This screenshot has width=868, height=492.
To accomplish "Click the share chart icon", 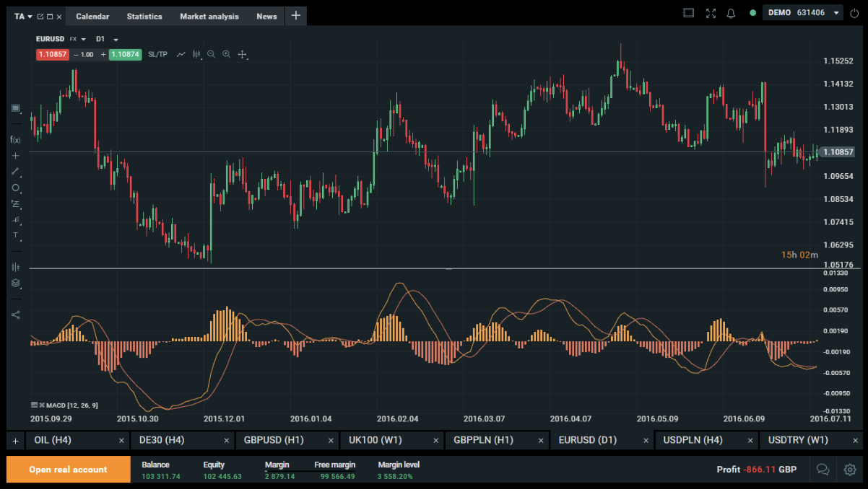I will click(x=15, y=315).
